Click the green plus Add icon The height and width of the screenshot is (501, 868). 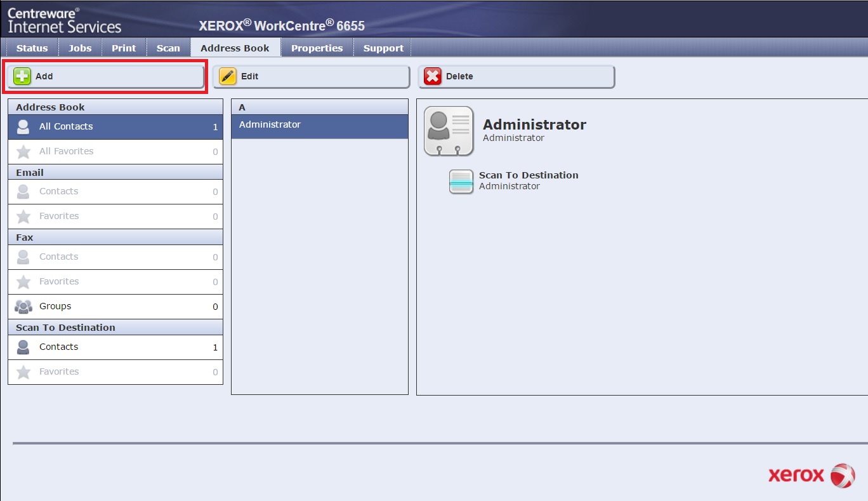coord(22,76)
